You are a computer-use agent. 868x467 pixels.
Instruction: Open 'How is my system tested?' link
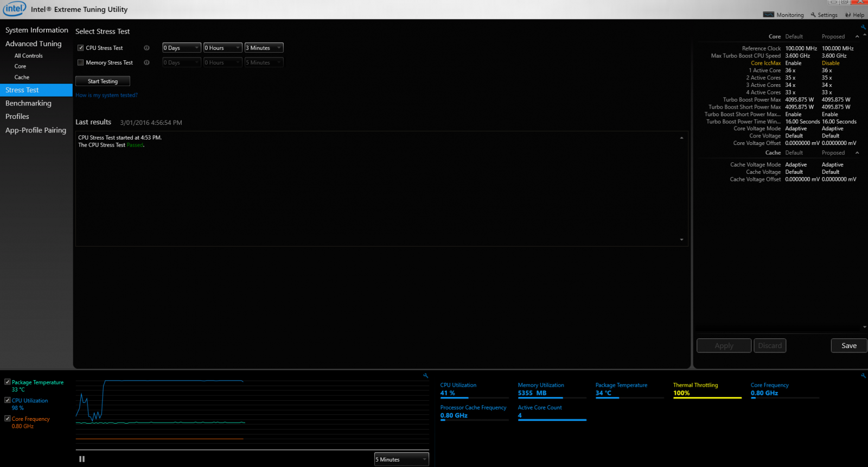coord(106,95)
